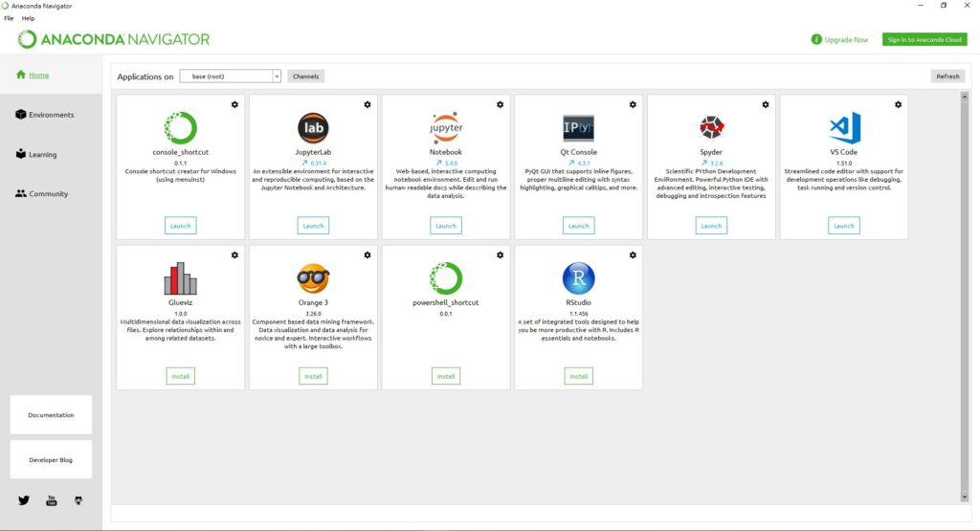This screenshot has height=531, width=980.
Task: Switch to the Environments tab
Action: (x=51, y=115)
